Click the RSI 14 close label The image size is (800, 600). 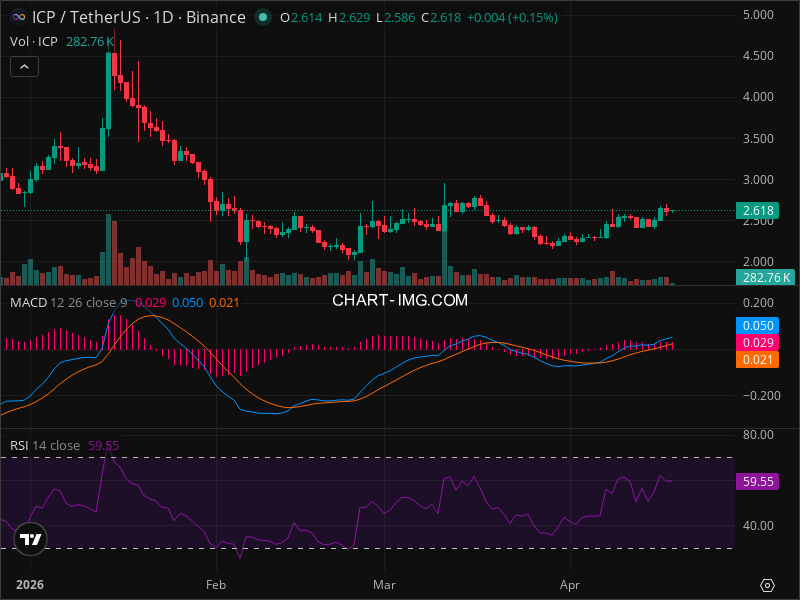coord(45,445)
